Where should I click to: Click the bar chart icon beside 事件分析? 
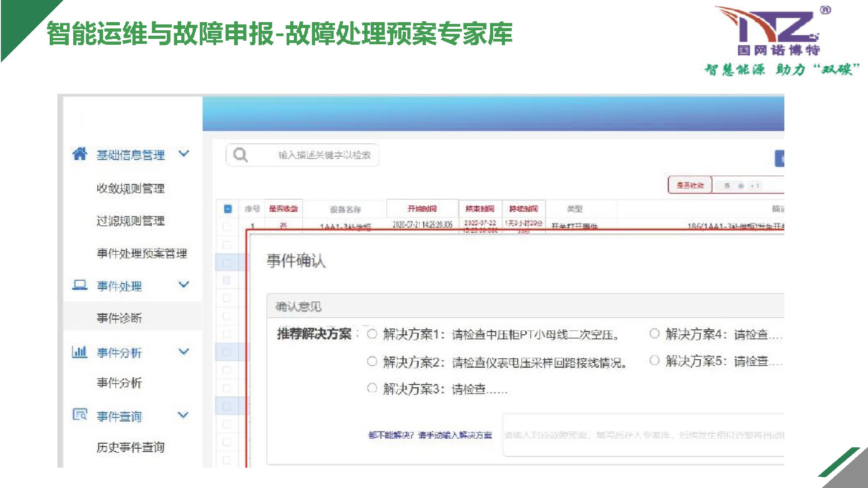80,352
